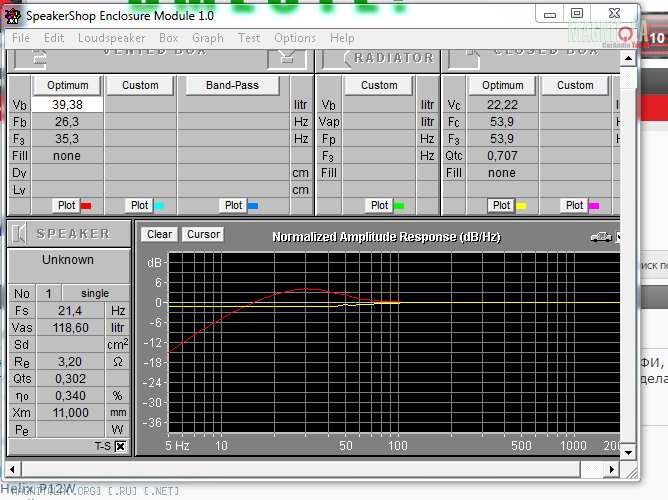The image size is (668, 500).
Task: Toggle Plot for the Band-Pass column
Action: pos(233,205)
